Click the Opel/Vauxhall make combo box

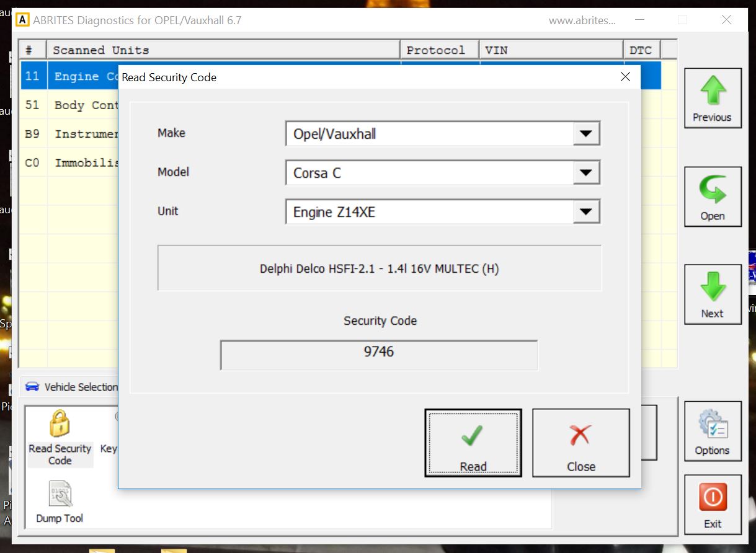coord(443,133)
